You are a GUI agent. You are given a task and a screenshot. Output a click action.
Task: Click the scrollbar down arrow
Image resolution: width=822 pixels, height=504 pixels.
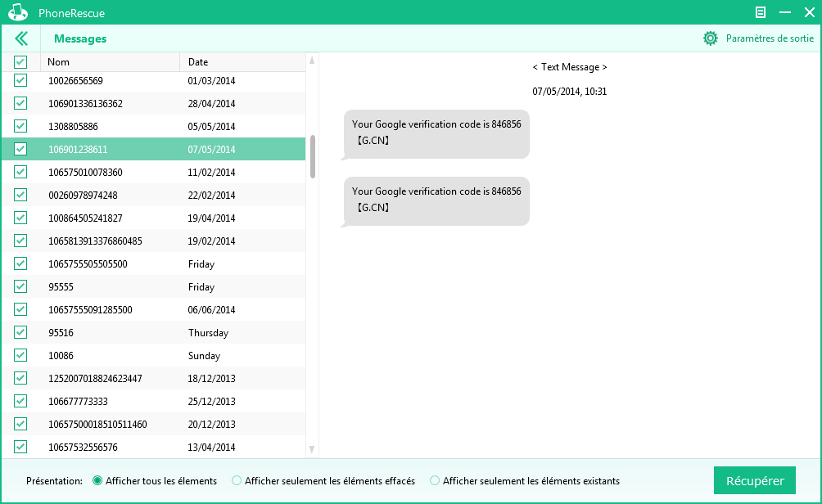(x=312, y=449)
